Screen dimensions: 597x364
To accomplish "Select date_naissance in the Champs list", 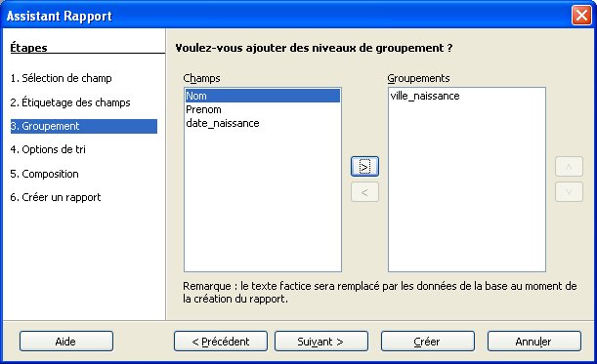I will click(x=262, y=123).
